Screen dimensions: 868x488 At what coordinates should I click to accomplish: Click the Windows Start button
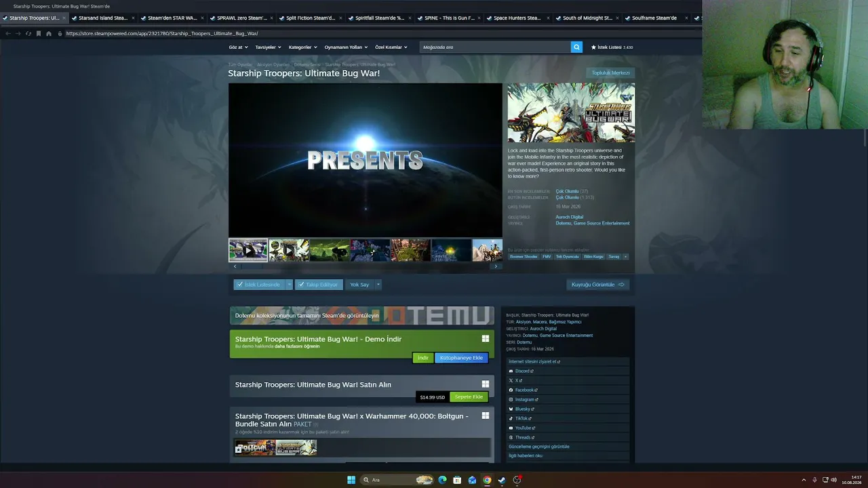pyautogui.click(x=351, y=480)
